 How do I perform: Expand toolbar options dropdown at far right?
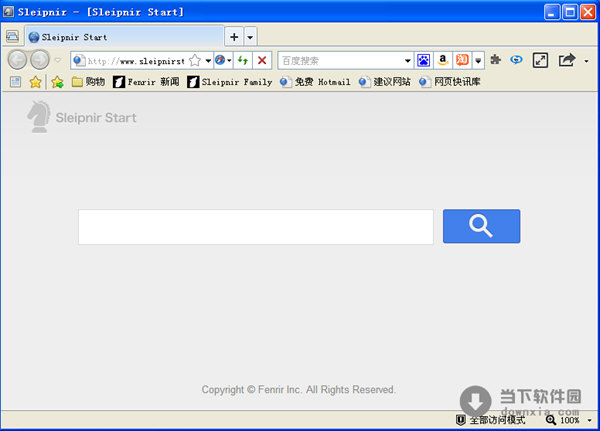586,61
